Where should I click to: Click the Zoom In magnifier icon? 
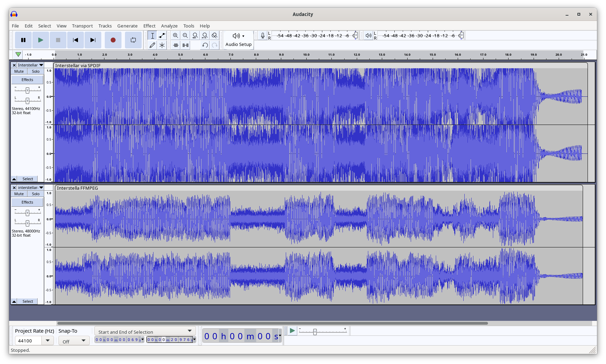(175, 35)
